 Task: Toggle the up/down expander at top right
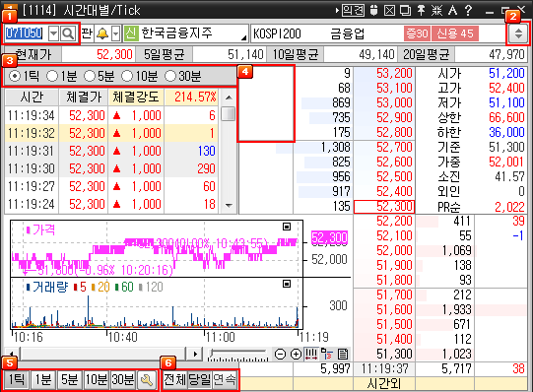pos(518,33)
